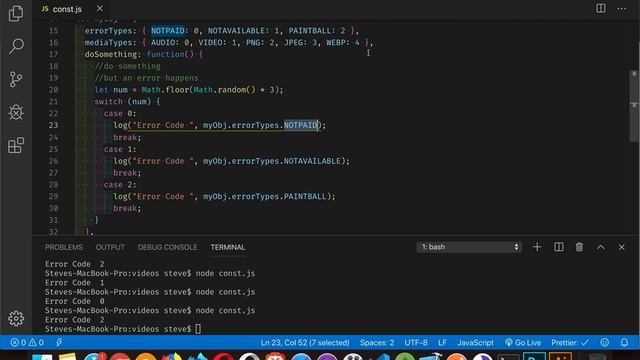Click line number 23 in gutter
The height and width of the screenshot is (360, 640).
(53, 125)
